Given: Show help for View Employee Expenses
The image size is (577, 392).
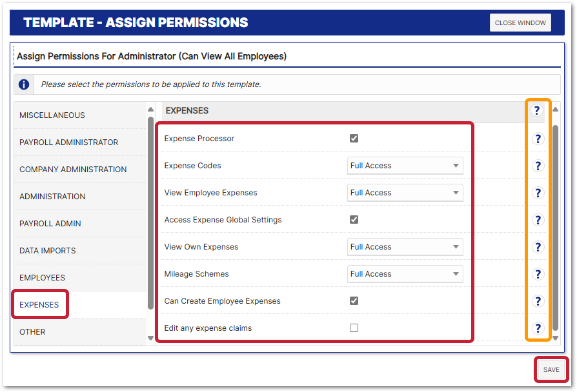Looking at the screenshot, I should [538, 193].
